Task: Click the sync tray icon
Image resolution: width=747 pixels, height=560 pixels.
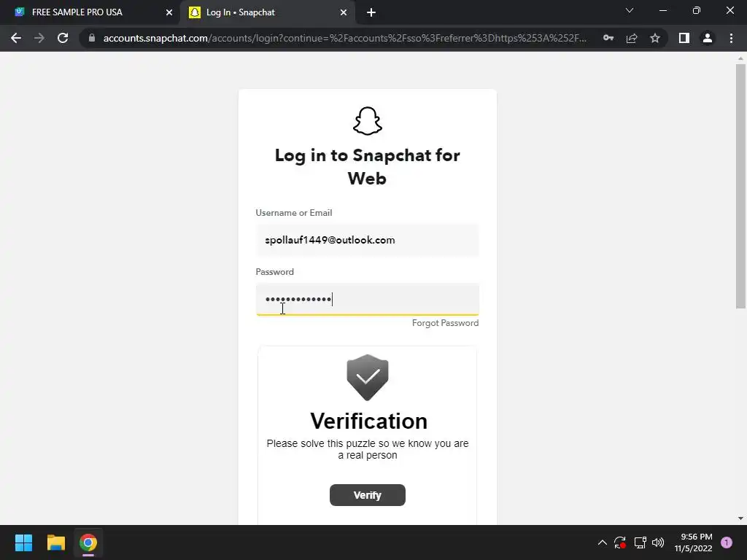Action: point(620,542)
